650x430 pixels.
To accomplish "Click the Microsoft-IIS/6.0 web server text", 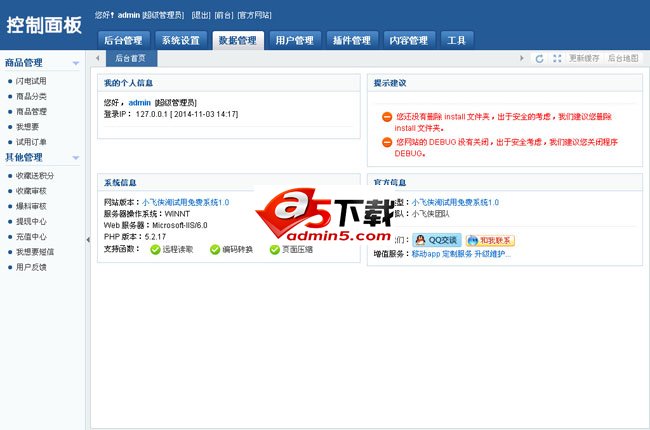I will (x=179, y=225).
